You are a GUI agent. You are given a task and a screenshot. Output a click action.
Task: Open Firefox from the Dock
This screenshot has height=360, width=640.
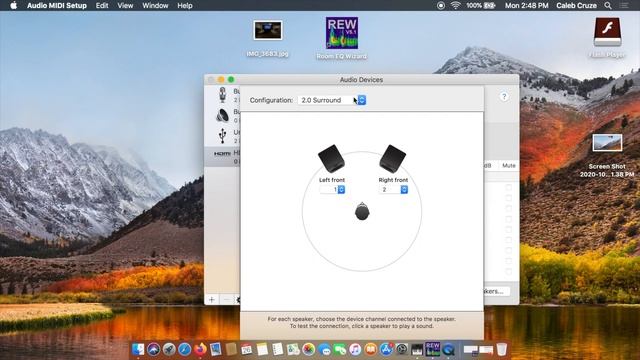(200, 349)
